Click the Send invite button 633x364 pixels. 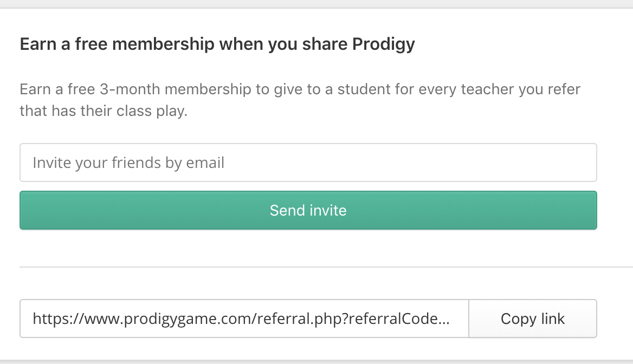[x=308, y=210]
